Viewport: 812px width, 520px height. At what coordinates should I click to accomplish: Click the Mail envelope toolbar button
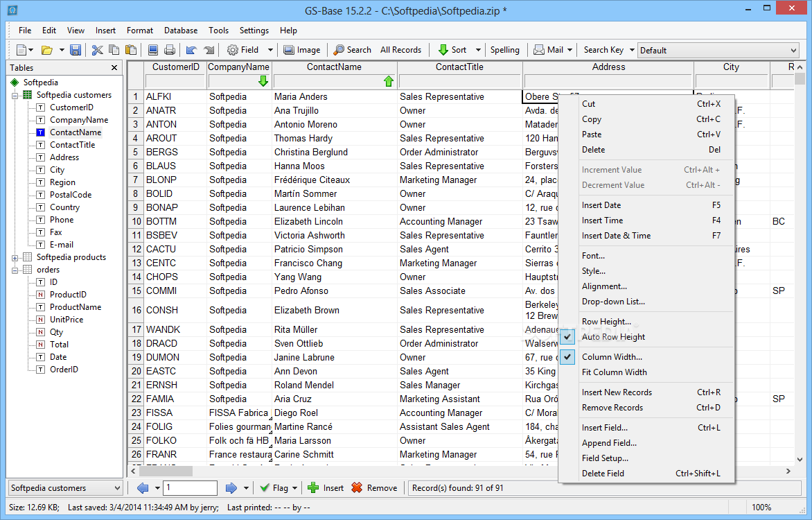(549, 50)
